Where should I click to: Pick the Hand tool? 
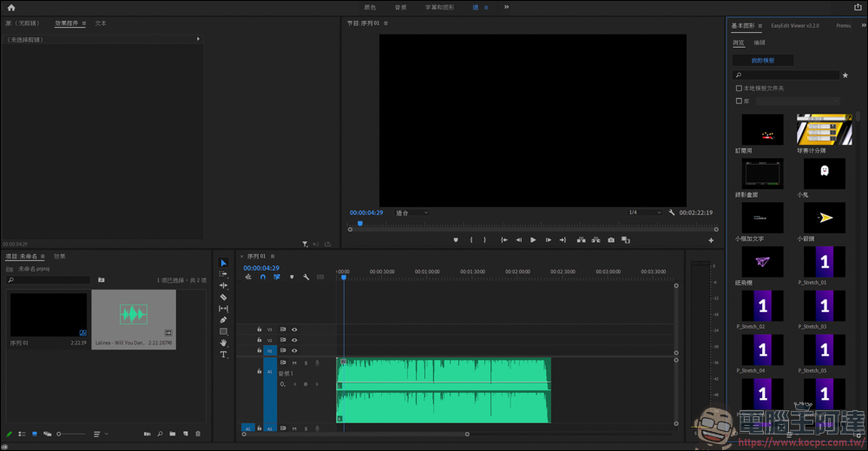(x=223, y=343)
